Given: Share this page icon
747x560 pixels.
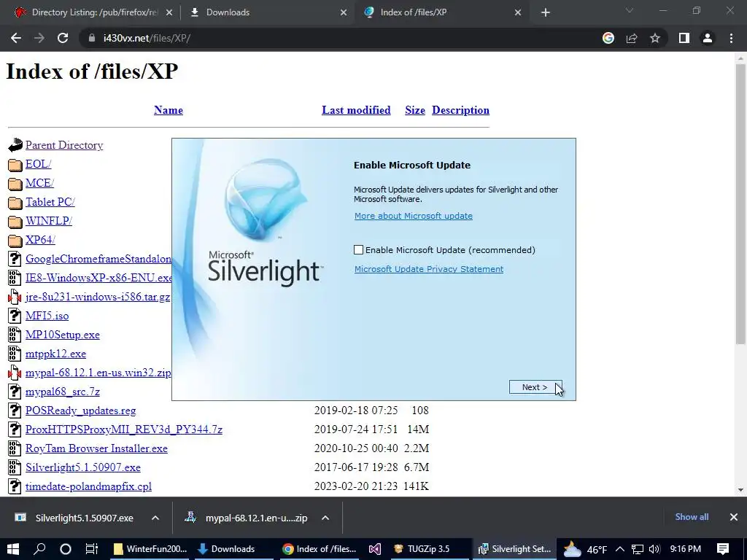Looking at the screenshot, I should pyautogui.click(x=632, y=38).
